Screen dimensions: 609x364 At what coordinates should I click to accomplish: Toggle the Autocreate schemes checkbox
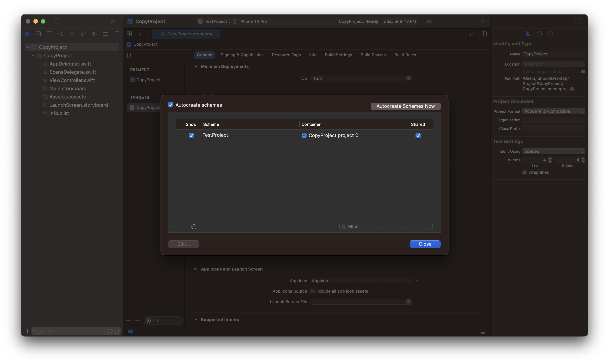click(x=171, y=105)
